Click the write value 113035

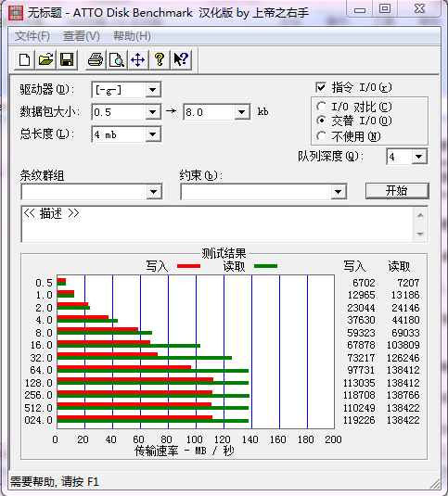pos(359,383)
